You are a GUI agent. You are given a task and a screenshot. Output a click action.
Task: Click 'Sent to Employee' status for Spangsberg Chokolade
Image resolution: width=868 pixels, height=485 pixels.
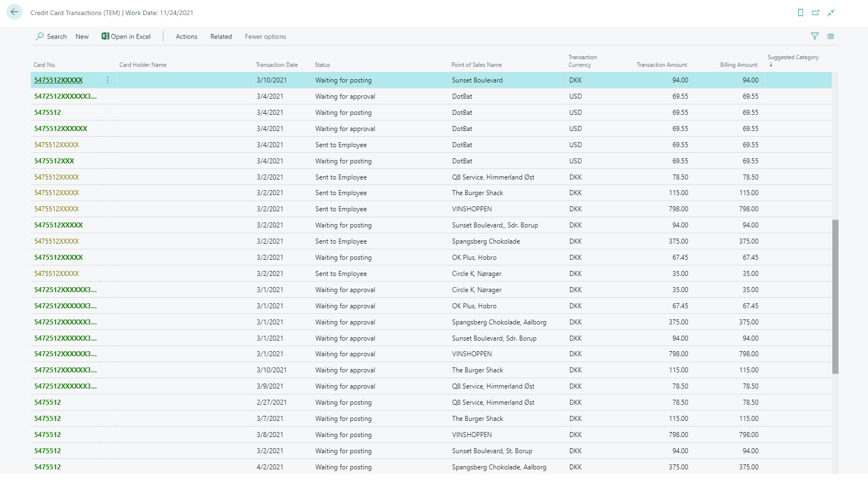click(341, 241)
